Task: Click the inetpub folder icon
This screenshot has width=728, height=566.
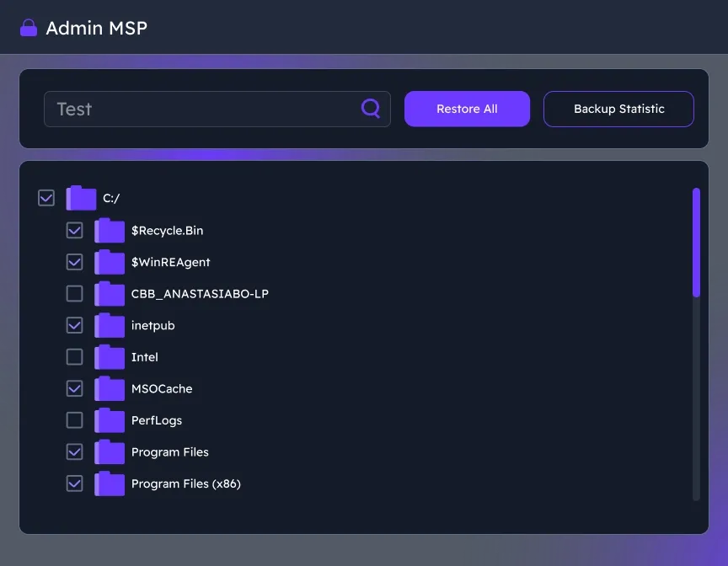Action: point(110,325)
